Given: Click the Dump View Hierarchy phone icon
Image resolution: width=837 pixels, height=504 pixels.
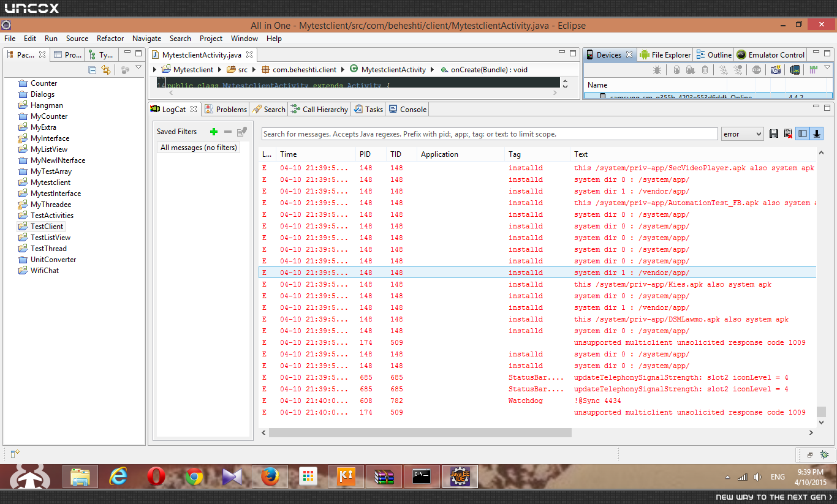Looking at the screenshot, I should [x=795, y=70].
